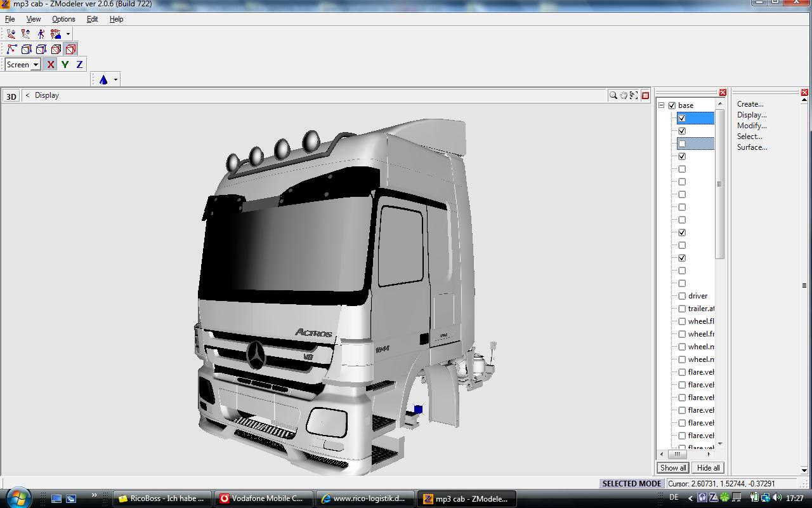Screen dimensions: 812x508
Task: Close the commands panel on the right
Action: (804, 93)
